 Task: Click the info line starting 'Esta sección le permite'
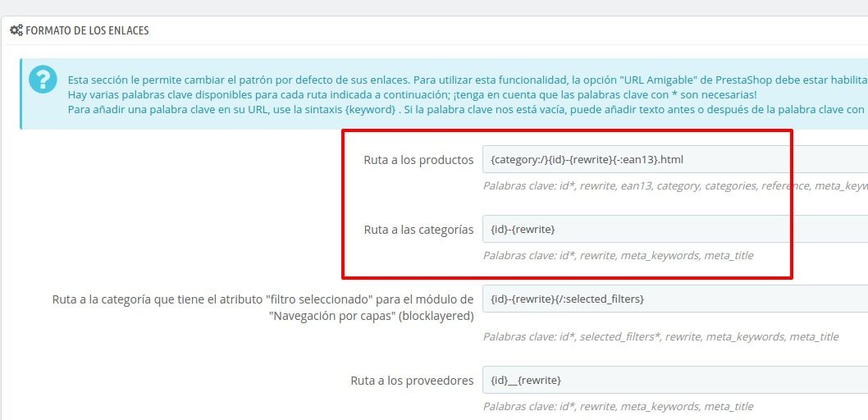point(467,79)
